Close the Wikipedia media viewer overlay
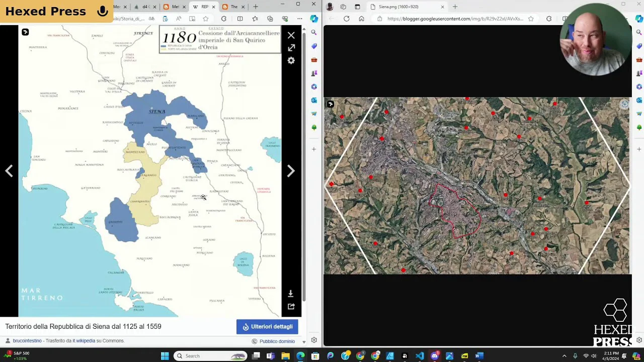644x362 pixels. [291, 36]
